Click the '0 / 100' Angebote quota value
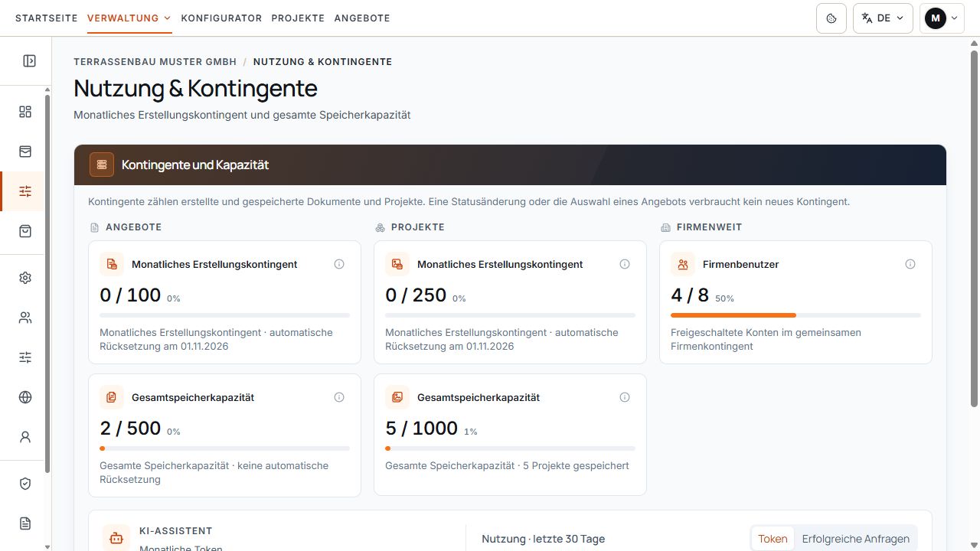Viewport: 980px width, 551px height. tap(130, 295)
